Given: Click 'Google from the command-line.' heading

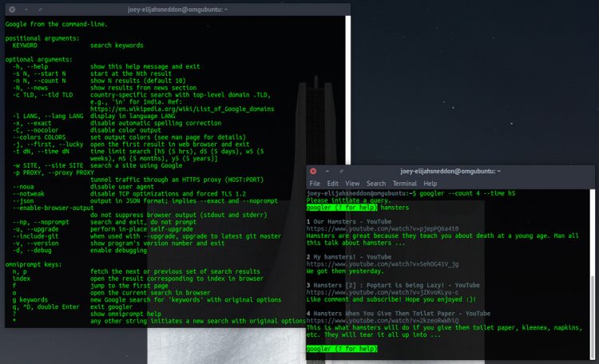Looking at the screenshot, I should (x=57, y=24).
